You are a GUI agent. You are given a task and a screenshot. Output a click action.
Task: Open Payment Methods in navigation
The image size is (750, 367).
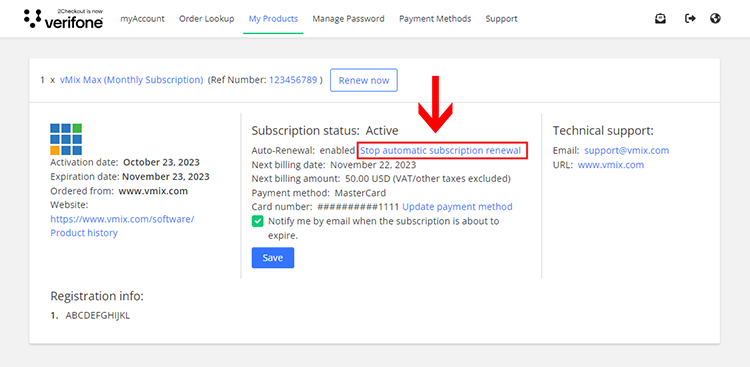point(435,19)
